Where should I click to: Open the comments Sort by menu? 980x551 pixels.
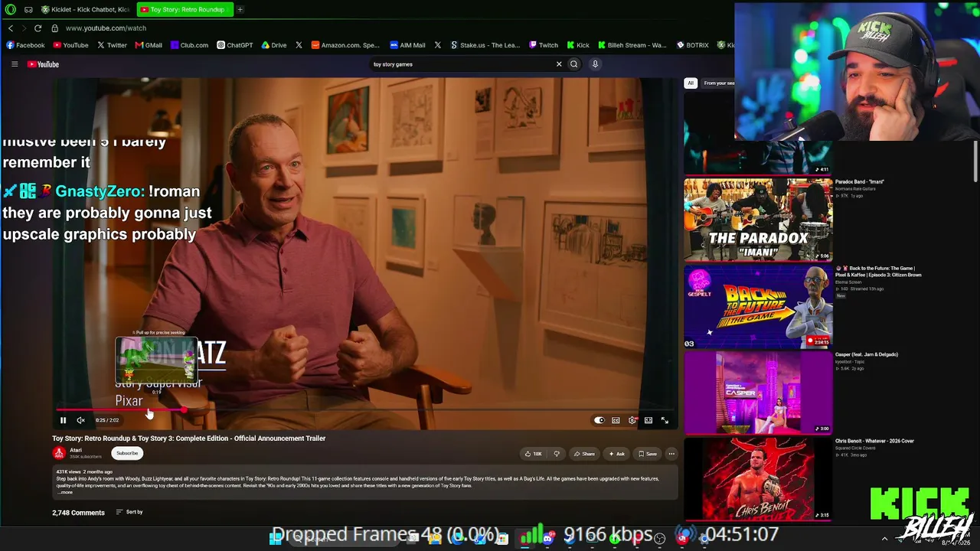click(129, 512)
